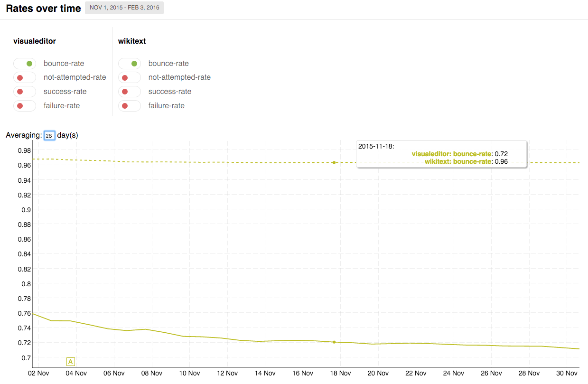Toggle off wikitext bounce-rate switch
The height and width of the screenshot is (384, 588).
(130, 64)
